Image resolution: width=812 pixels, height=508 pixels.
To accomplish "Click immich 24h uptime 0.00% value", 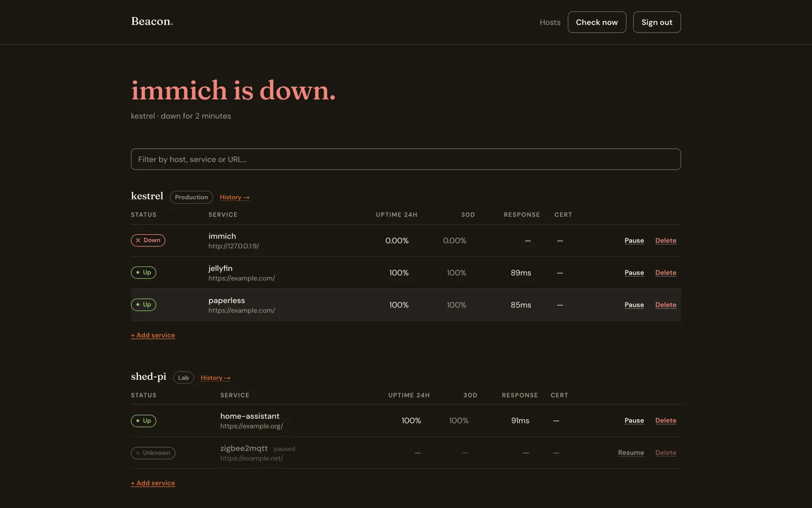I will (x=397, y=241).
